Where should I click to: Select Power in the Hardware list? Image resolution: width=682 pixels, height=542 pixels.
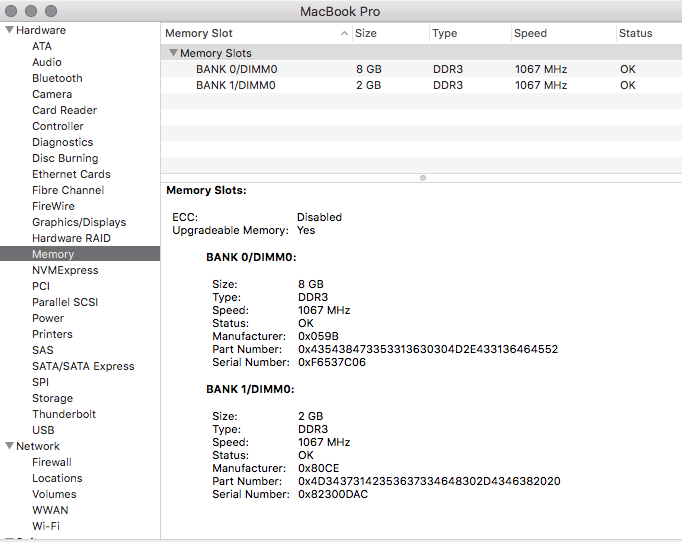point(48,318)
